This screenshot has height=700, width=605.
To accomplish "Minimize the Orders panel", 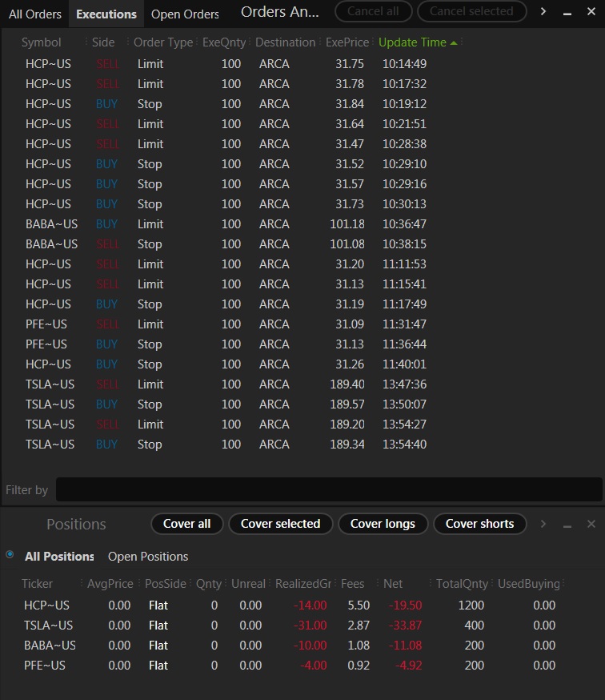I will [x=567, y=13].
